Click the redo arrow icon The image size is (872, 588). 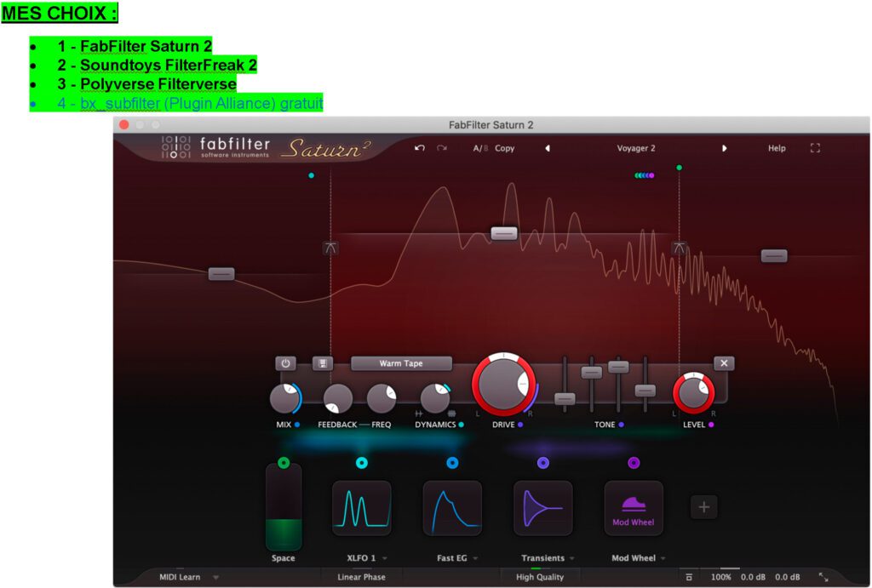point(441,148)
